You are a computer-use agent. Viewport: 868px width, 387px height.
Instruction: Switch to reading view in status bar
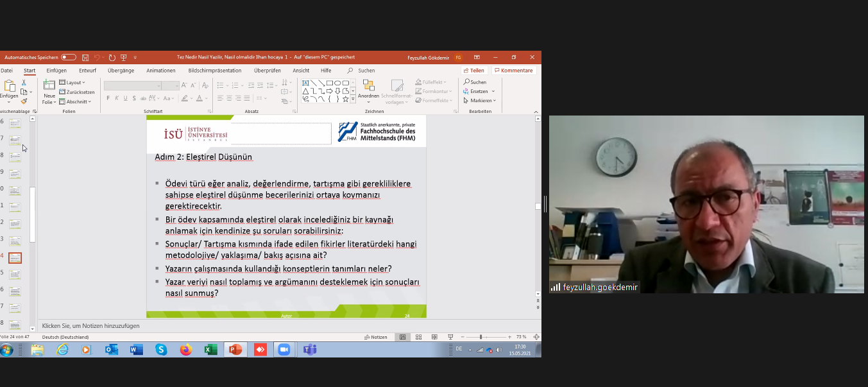434,337
